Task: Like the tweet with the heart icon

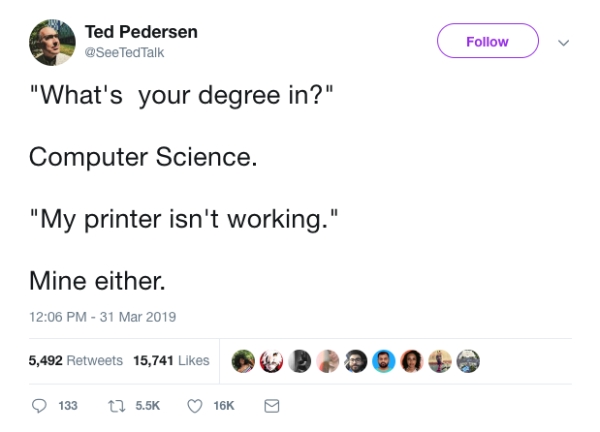Action: pos(195,406)
